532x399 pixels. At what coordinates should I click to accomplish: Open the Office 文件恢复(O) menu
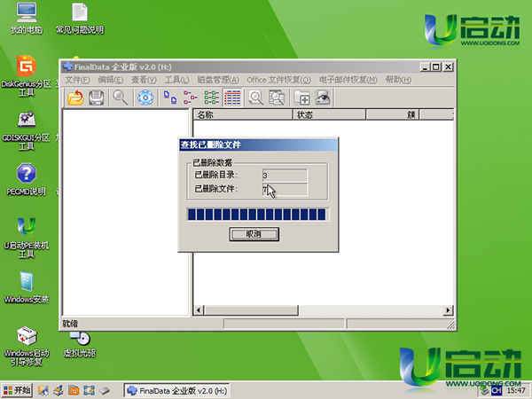(x=278, y=80)
